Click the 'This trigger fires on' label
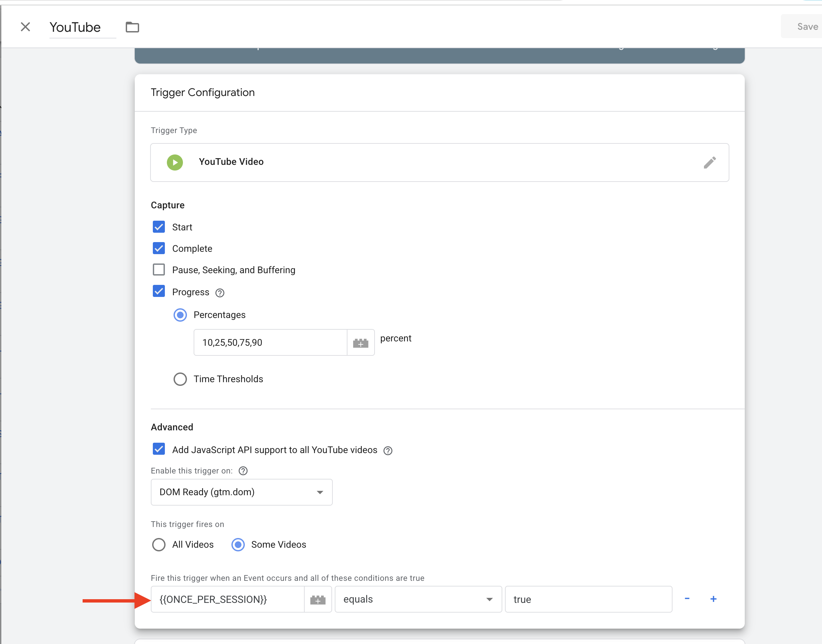The image size is (822, 644). [x=187, y=525]
